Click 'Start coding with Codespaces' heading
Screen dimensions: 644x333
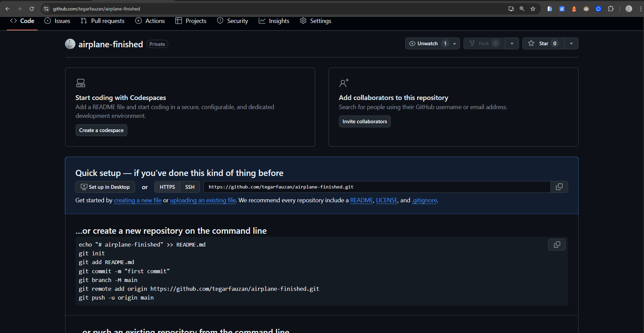click(121, 98)
